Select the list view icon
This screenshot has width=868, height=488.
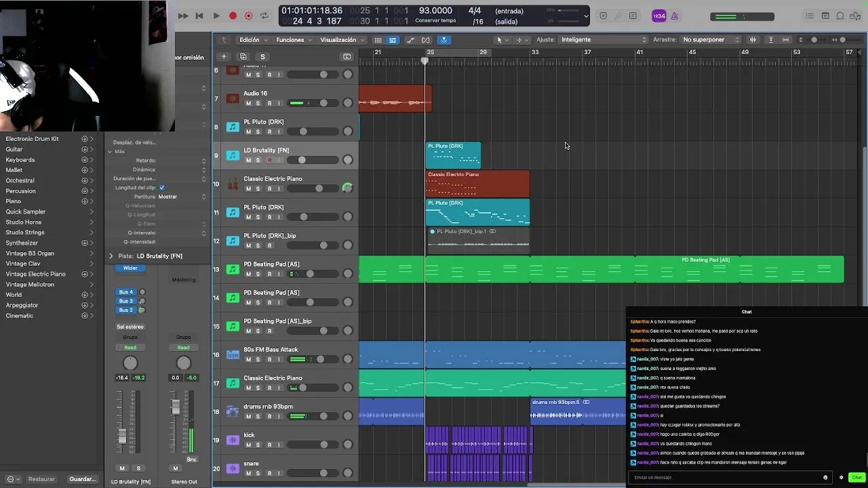point(393,40)
